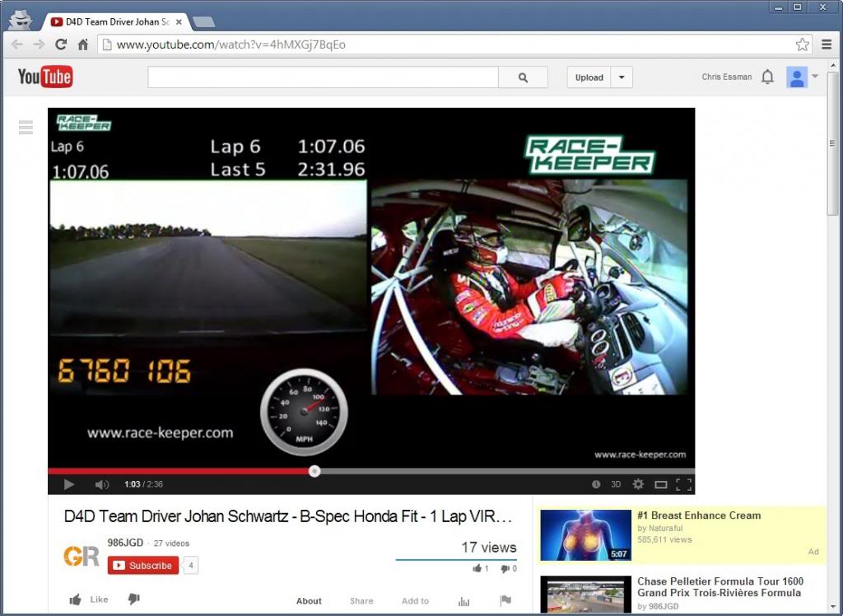Image resolution: width=843 pixels, height=616 pixels.
Task: Open the Chrome hamburger menu
Action: coord(827,44)
